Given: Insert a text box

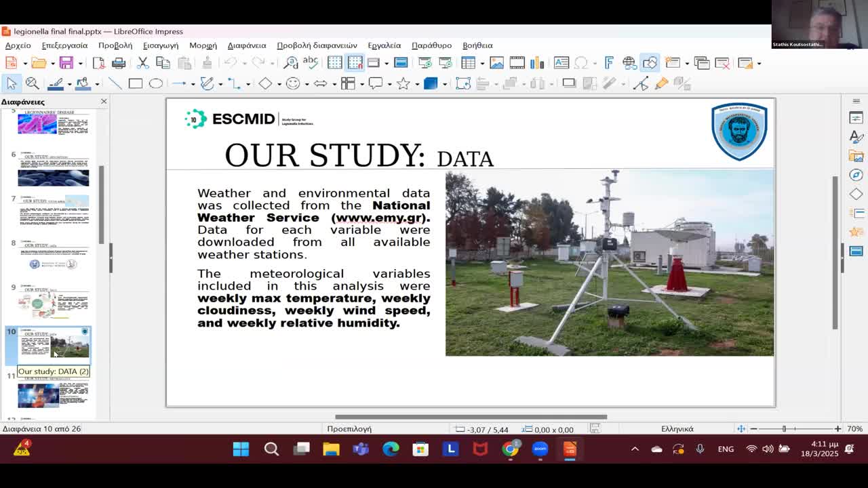Looking at the screenshot, I should click(561, 63).
